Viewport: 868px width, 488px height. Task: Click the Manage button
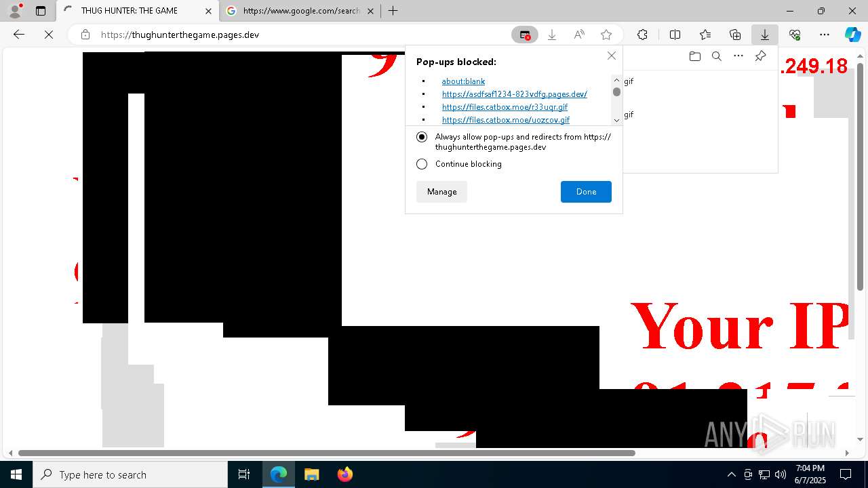441,192
